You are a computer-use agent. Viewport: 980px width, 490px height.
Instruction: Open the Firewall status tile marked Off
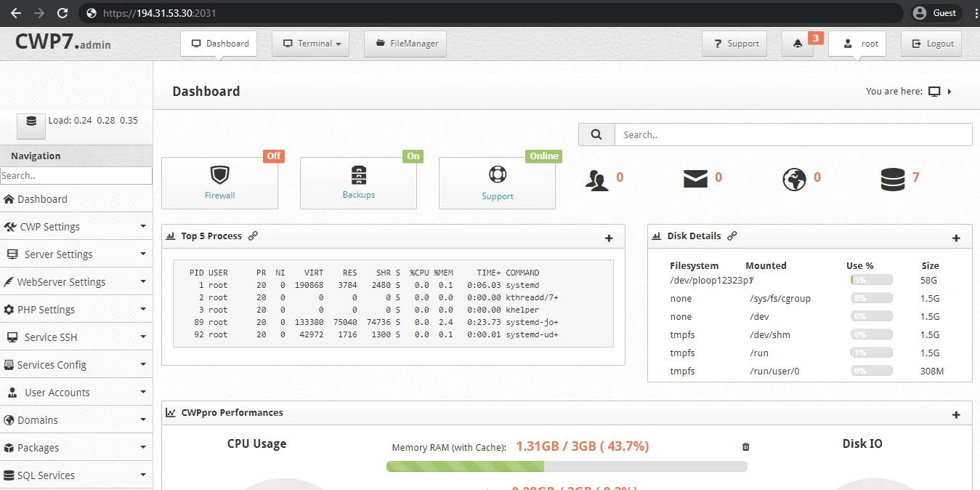coord(219,183)
